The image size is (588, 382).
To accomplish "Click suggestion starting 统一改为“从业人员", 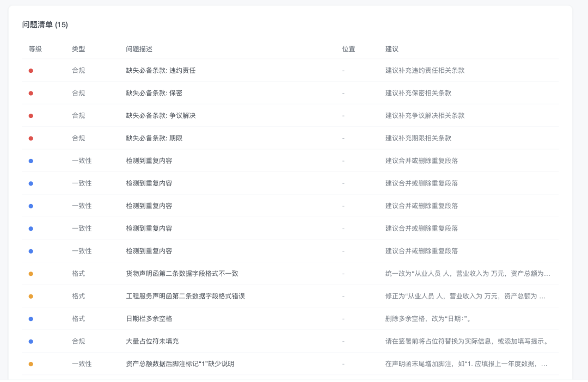I will (468, 273).
